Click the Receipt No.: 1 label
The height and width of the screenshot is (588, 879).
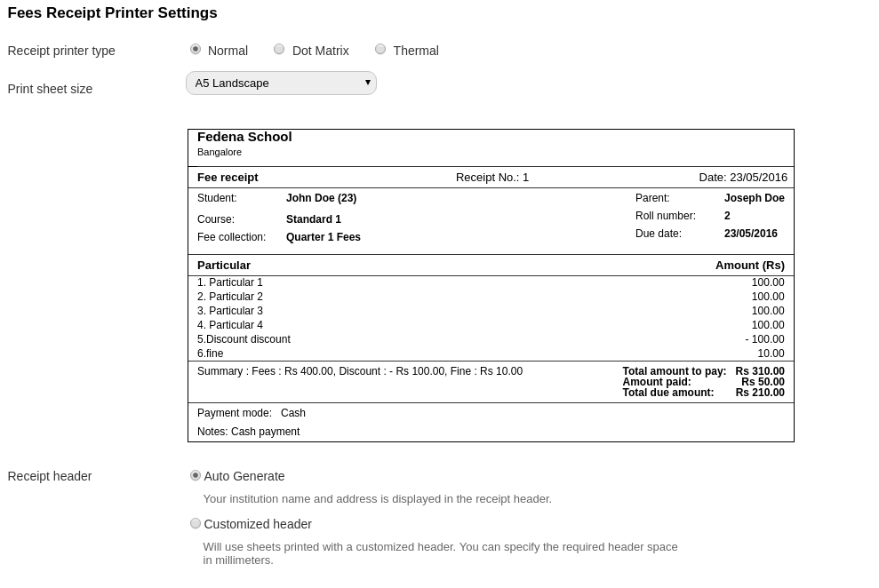point(491,177)
